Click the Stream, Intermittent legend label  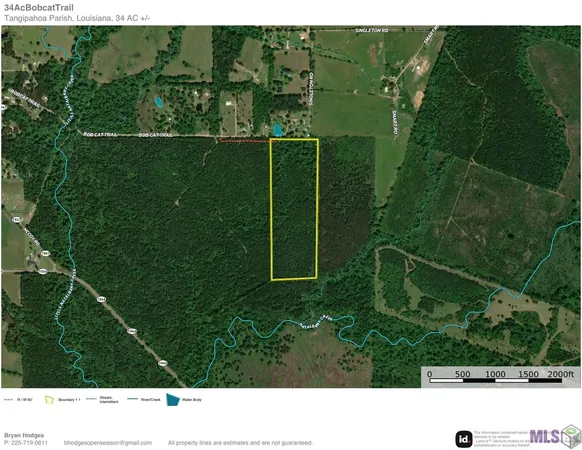[109, 400]
